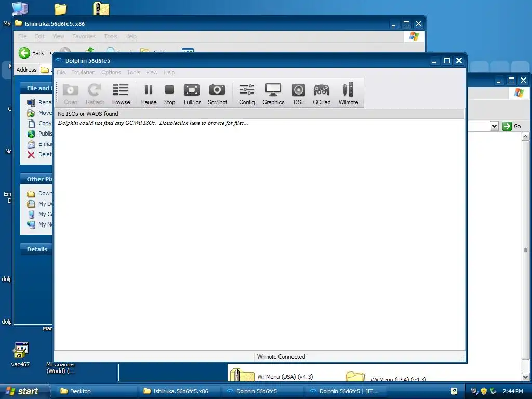Open the Config settings icon
Viewport: 532px width, 399px height.
tap(247, 95)
